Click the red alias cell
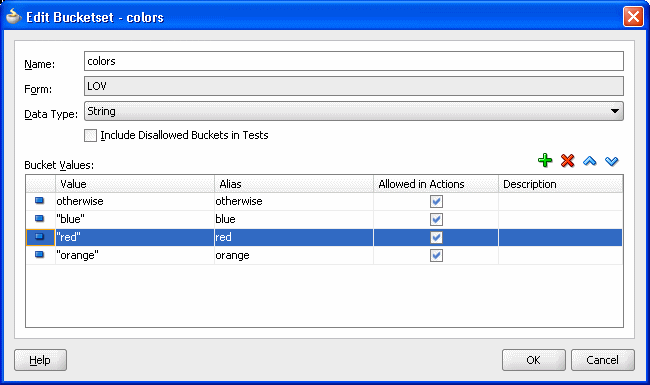 point(294,237)
